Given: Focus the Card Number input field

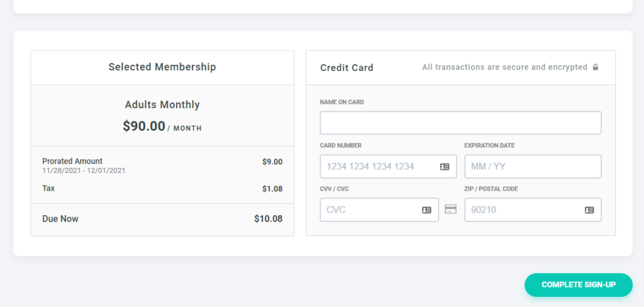Looking at the screenshot, I should click(x=388, y=167).
